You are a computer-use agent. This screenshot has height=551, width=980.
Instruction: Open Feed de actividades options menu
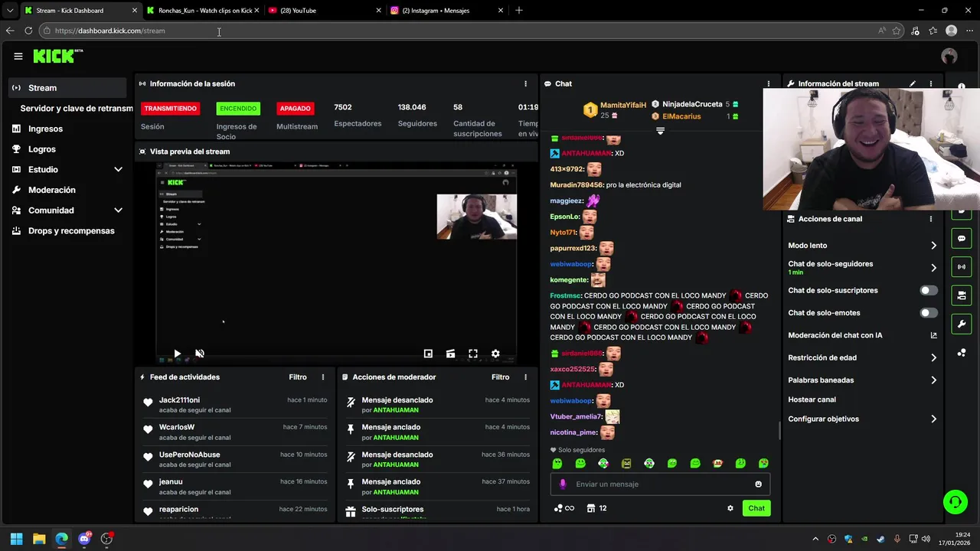(x=323, y=377)
